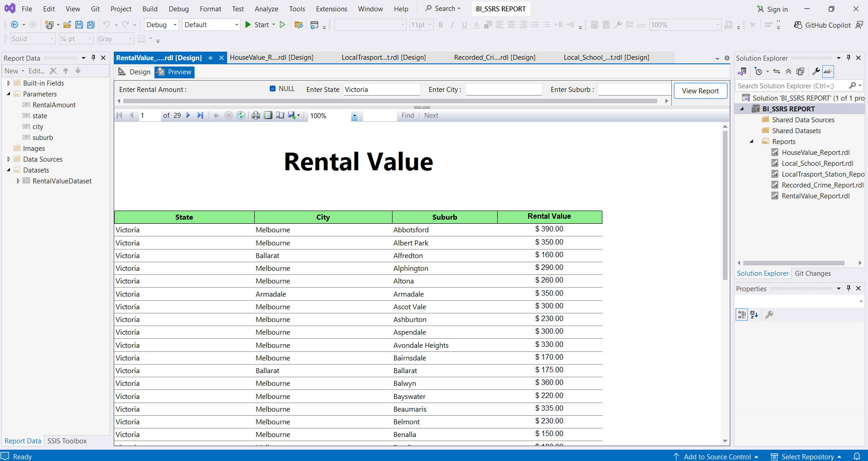Uncheck the NULL checkbox for Rental Amount

point(272,89)
